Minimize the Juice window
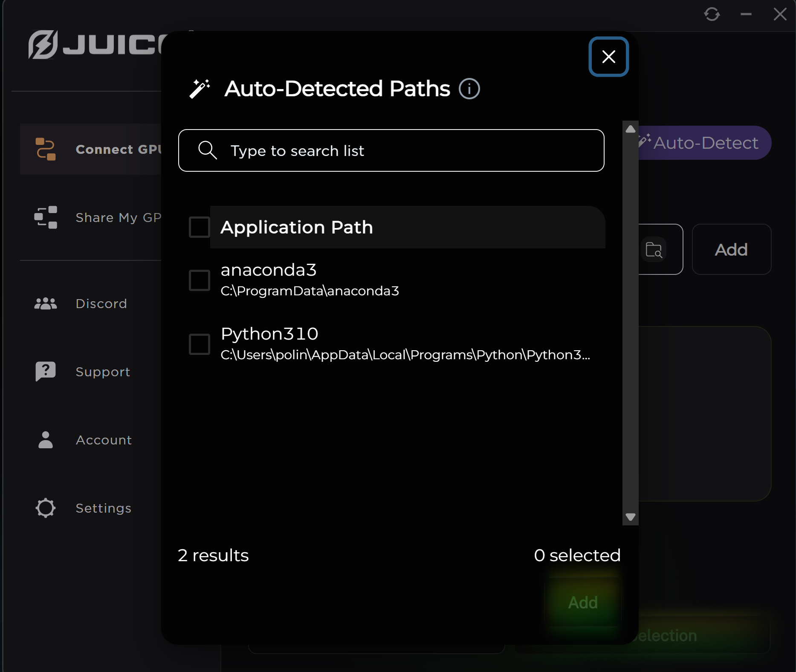Image resolution: width=796 pixels, height=672 pixels. tap(746, 14)
